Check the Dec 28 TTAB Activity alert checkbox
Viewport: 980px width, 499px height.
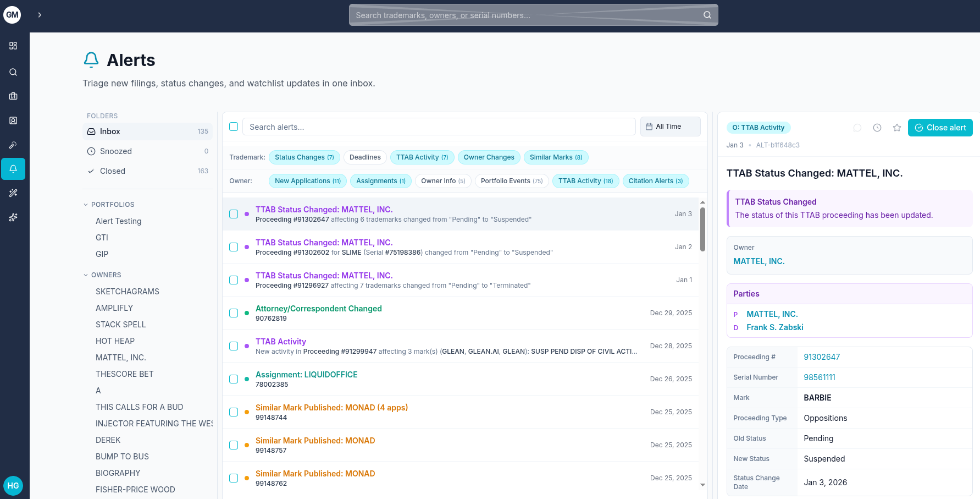tap(234, 346)
